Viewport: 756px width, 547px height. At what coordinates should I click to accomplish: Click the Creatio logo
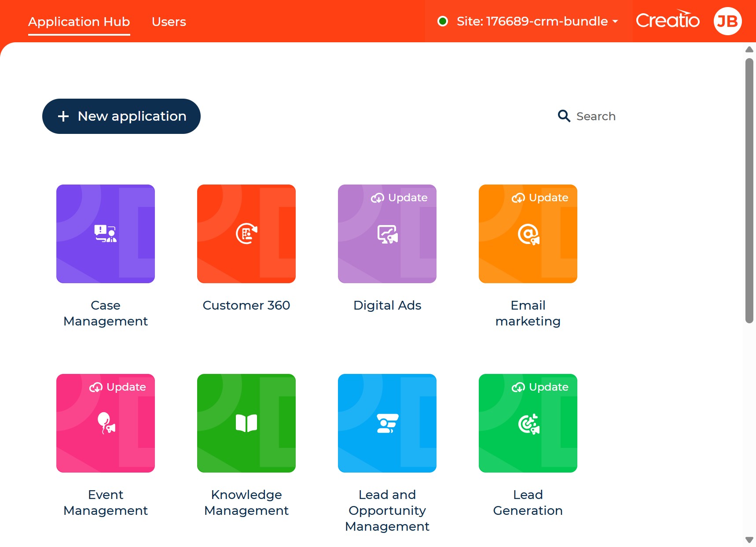(x=668, y=20)
